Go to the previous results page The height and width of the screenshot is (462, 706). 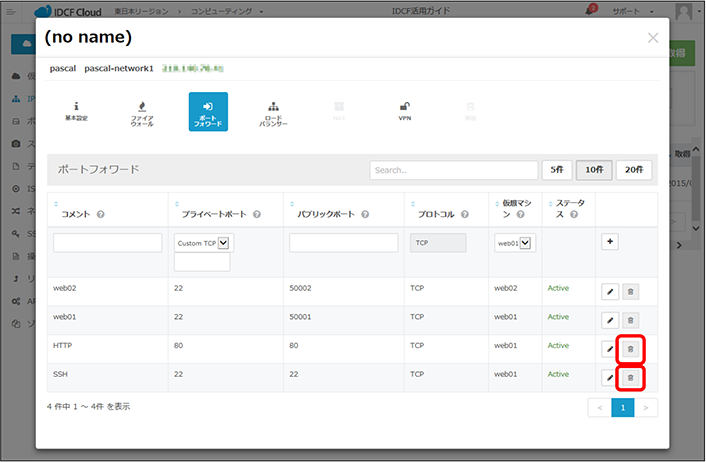[600, 408]
